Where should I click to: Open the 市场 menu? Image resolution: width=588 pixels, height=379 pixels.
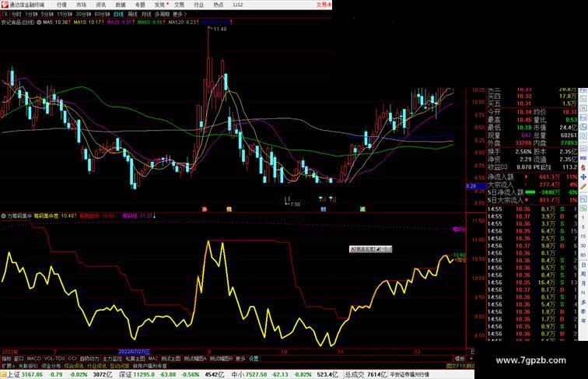tap(82, 5)
